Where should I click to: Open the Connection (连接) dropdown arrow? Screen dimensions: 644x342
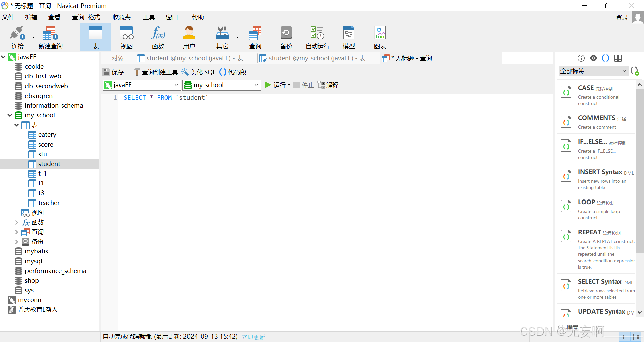[33, 37]
